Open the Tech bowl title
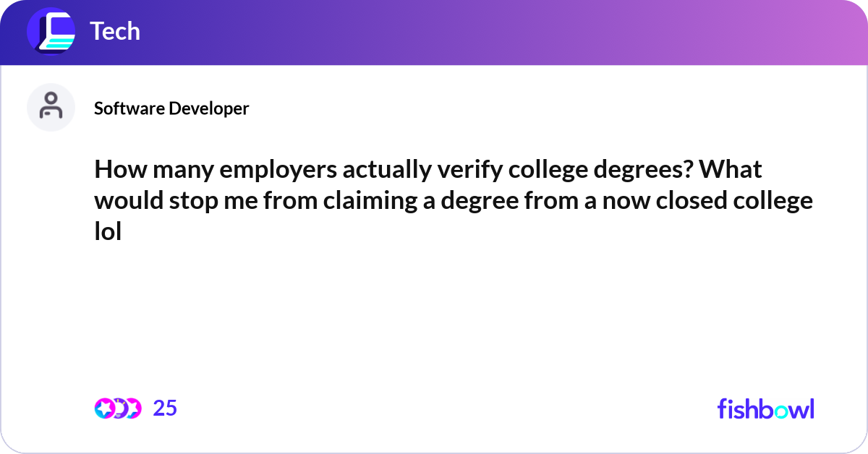868x454 pixels. tap(115, 31)
